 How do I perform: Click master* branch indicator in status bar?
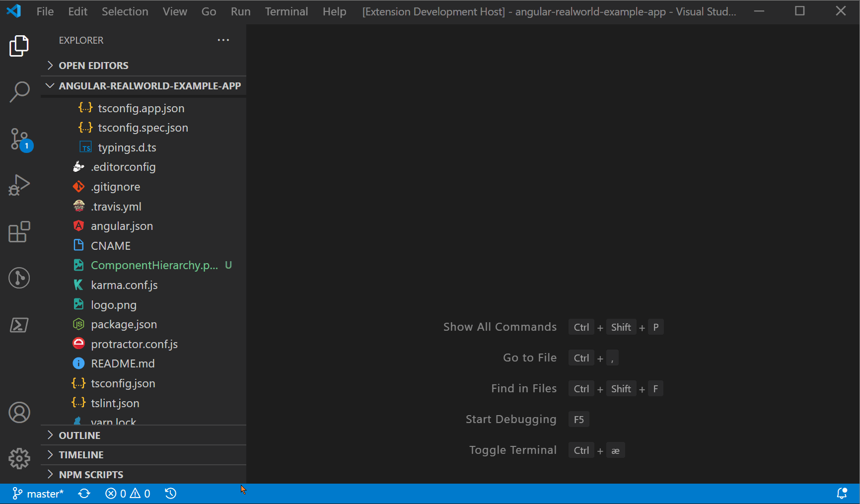point(38,494)
